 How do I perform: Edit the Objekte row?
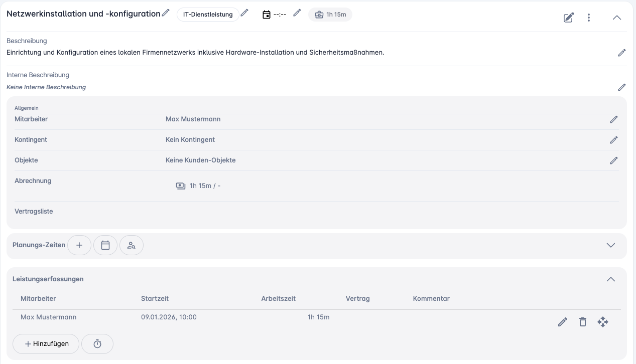pyautogui.click(x=614, y=160)
